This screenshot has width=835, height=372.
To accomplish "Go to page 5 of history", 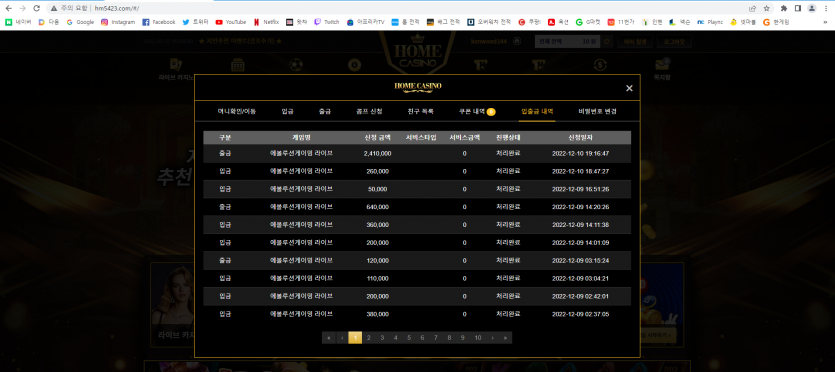I will (409, 338).
